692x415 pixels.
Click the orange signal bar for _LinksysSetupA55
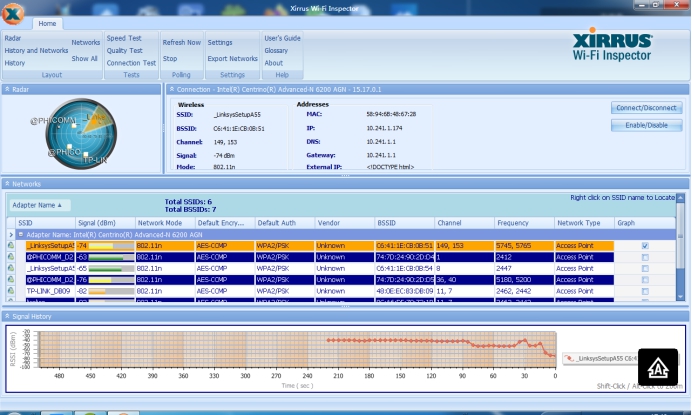(105, 245)
